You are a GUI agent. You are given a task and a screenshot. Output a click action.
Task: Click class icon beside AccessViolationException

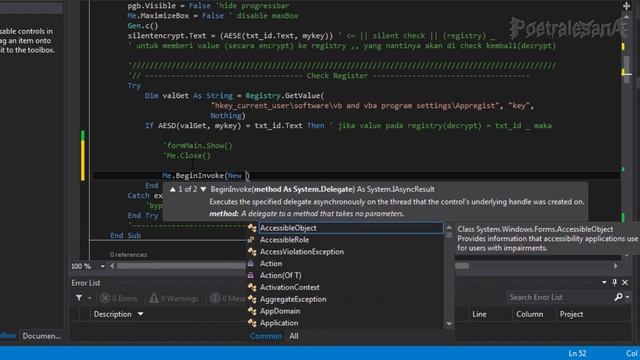coord(252,251)
